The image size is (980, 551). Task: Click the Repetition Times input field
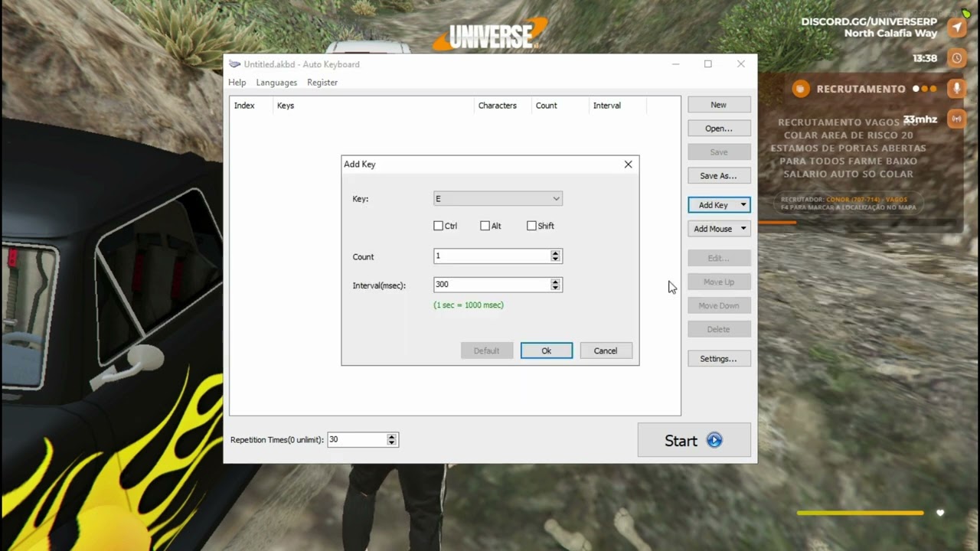[357, 439]
